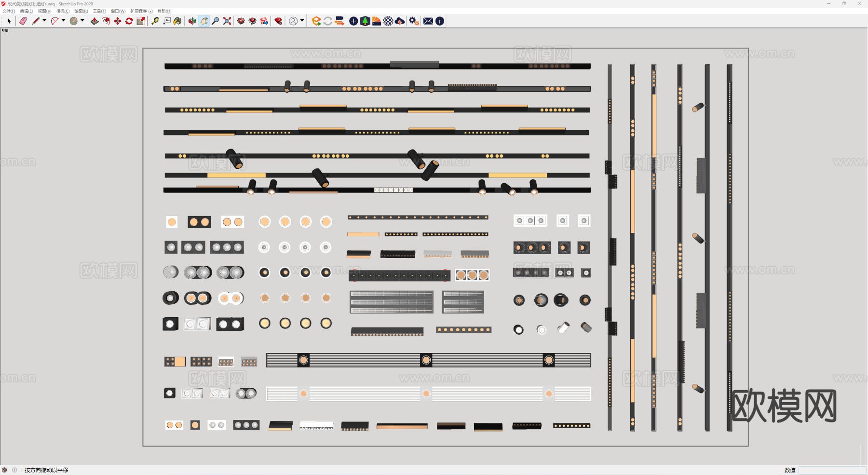Screen dimensions: 868x475
Task: Click the red status bar geolocation icon
Action: point(4,470)
